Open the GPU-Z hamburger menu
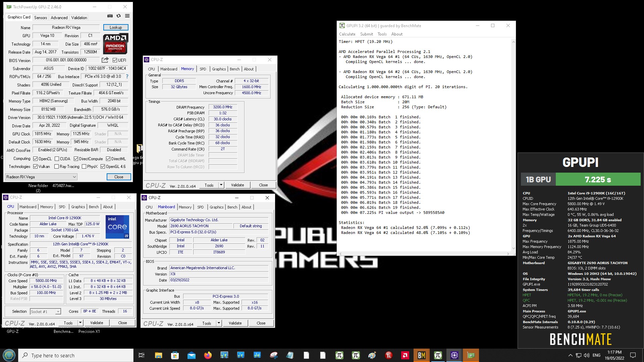 point(127,16)
